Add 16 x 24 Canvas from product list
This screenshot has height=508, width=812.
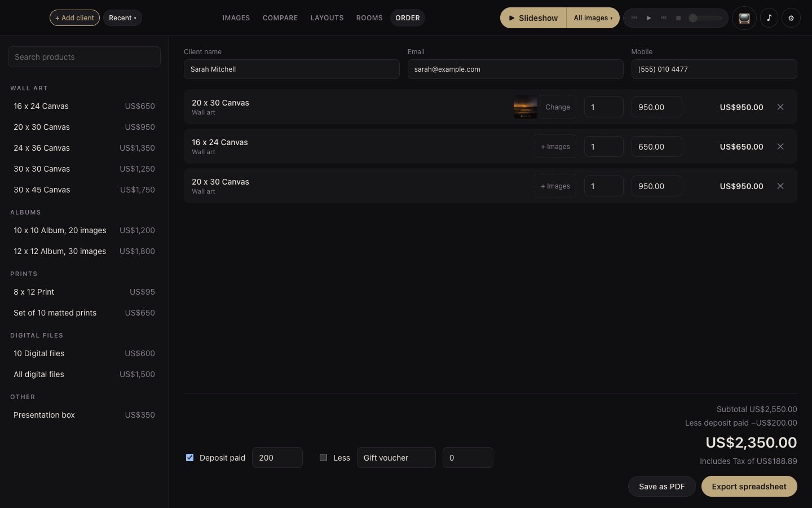tap(84, 106)
